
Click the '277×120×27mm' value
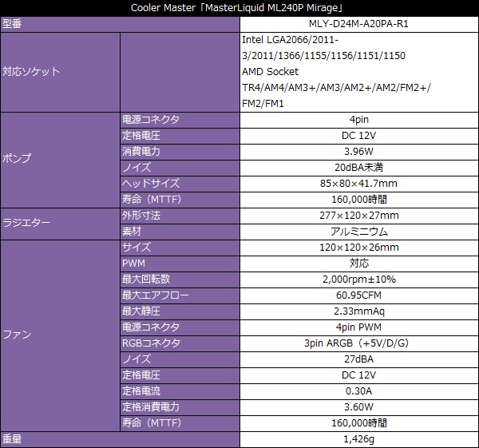359,216
